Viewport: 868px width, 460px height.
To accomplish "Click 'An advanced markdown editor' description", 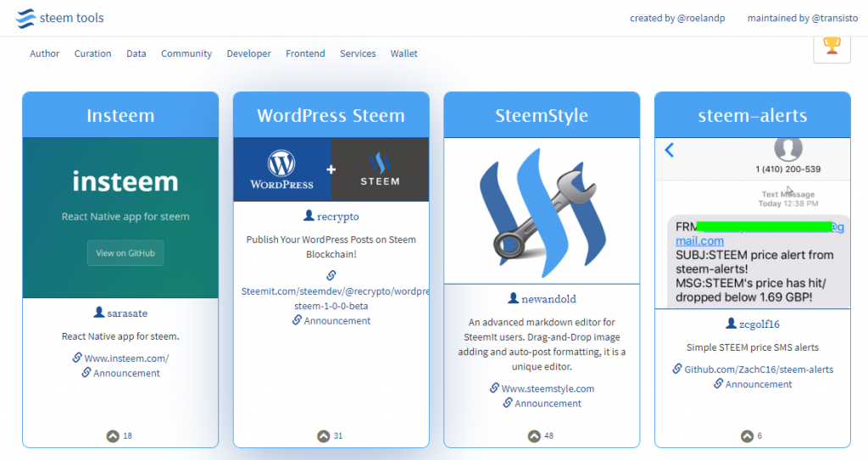I will (542, 344).
